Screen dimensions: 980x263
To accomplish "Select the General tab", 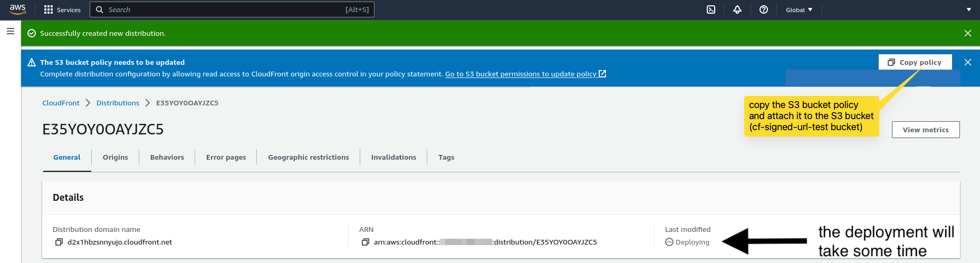I will click(x=67, y=157).
